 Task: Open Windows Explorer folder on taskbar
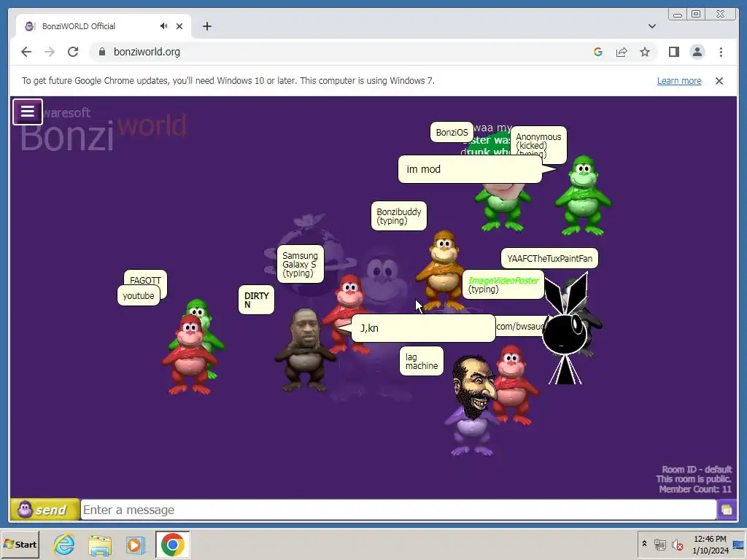coord(100,545)
